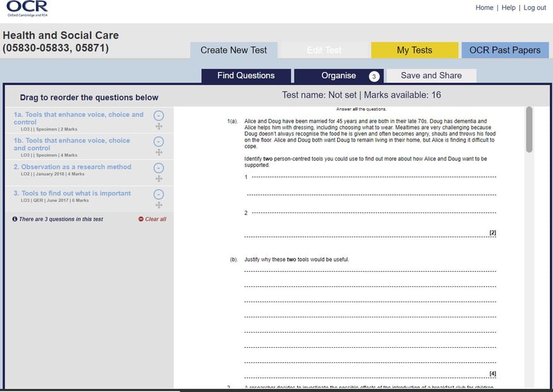Click the info icon before the question count
Viewport: 553px width, 392px height.
[x=15, y=217]
